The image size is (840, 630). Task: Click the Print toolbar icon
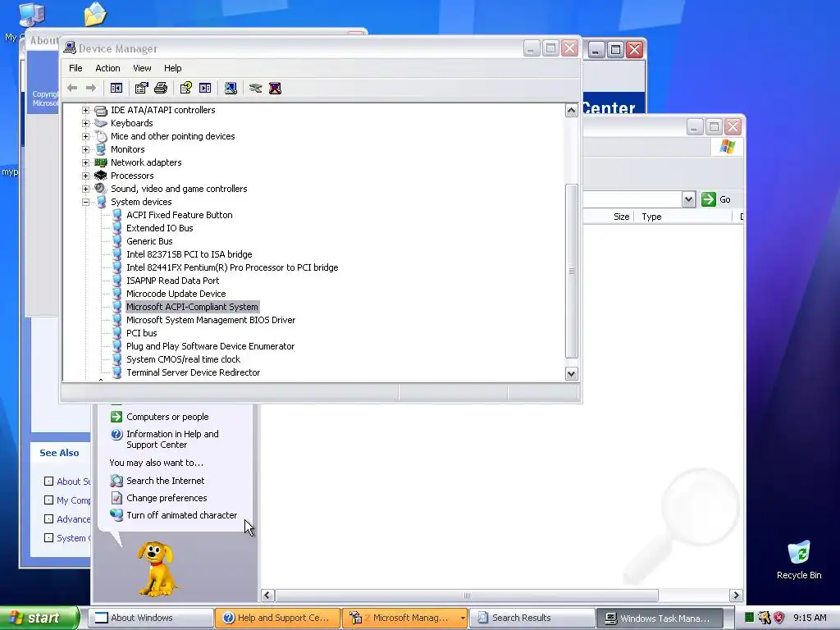coord(161,88)
